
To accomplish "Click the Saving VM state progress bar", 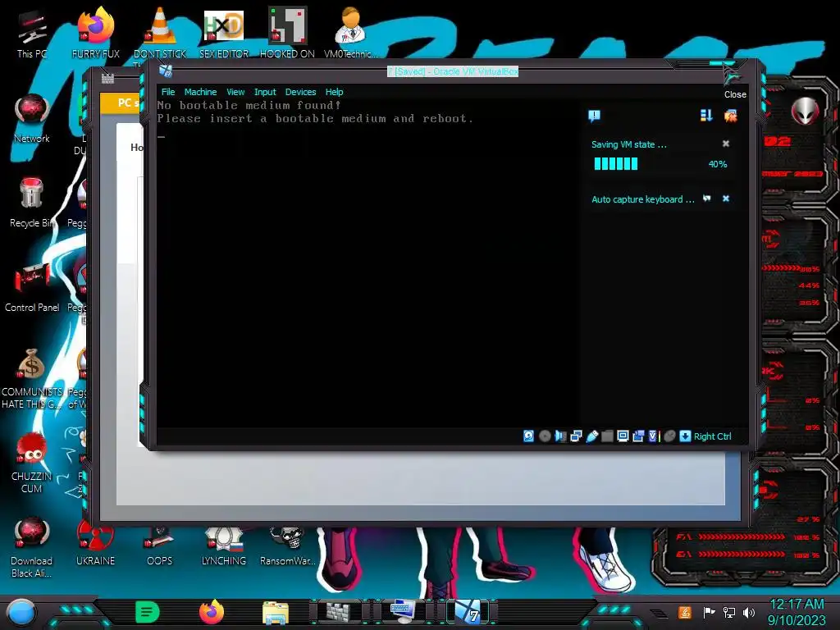I will click(x=616, y=164).
